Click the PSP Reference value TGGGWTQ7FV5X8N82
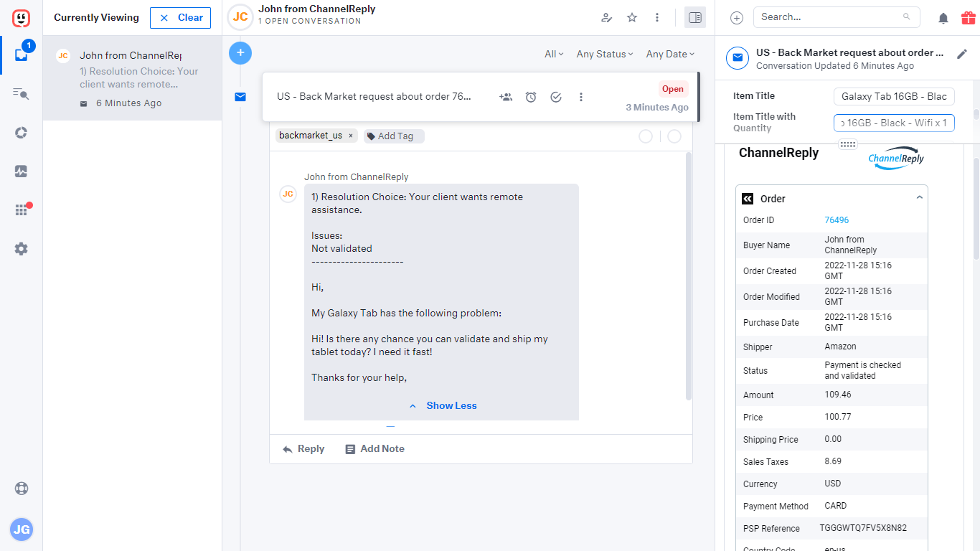 (x=863, y=528)
